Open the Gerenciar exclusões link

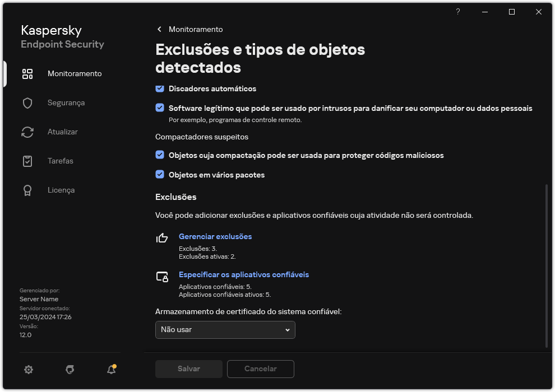[215, 236]
